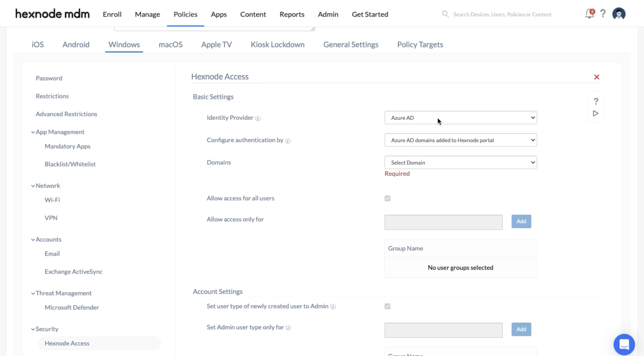644x356 pixels.
Task: Click the search magnifier icon
Action: 445,14
